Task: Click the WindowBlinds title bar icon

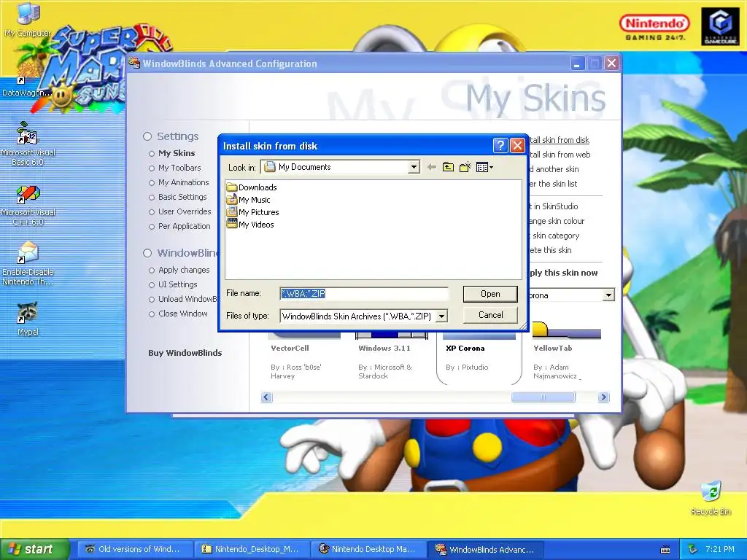Action: (134, 63)
